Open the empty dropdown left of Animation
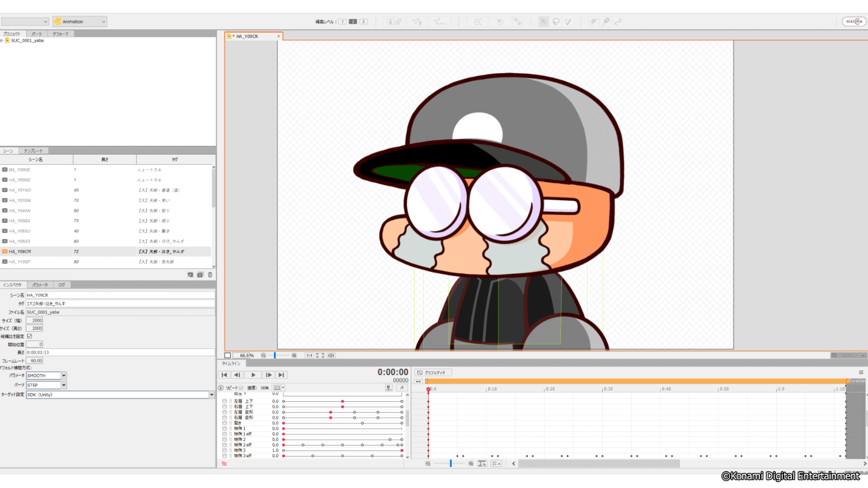The width and height of the screenshot is (868, 488). pos(25,22)
